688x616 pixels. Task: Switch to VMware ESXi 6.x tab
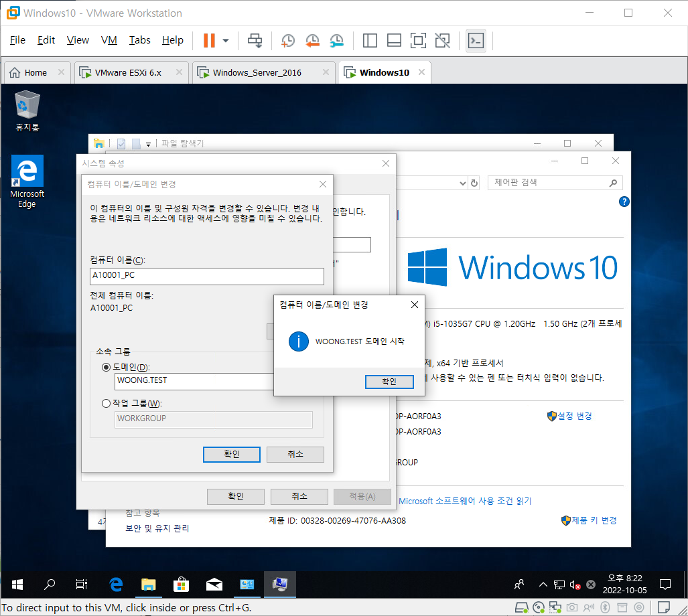pos(128,72)
